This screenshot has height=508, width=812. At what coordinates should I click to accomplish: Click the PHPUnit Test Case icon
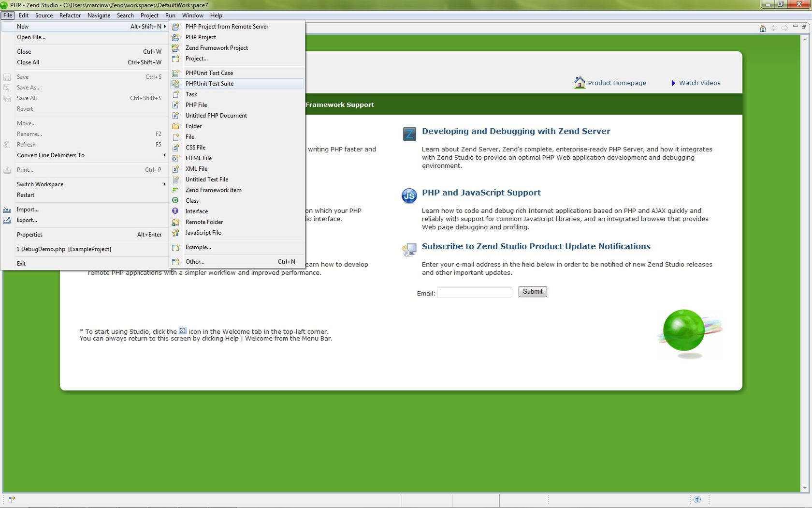click(x=176, y=73)
